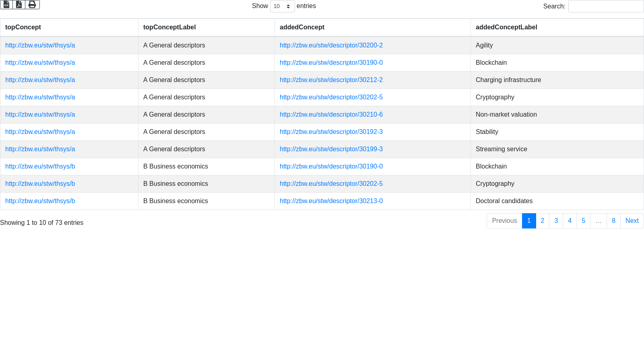
Task: Open descriptor link 30210-6 for Non-market valuation
Action: (x=331, y=115)
